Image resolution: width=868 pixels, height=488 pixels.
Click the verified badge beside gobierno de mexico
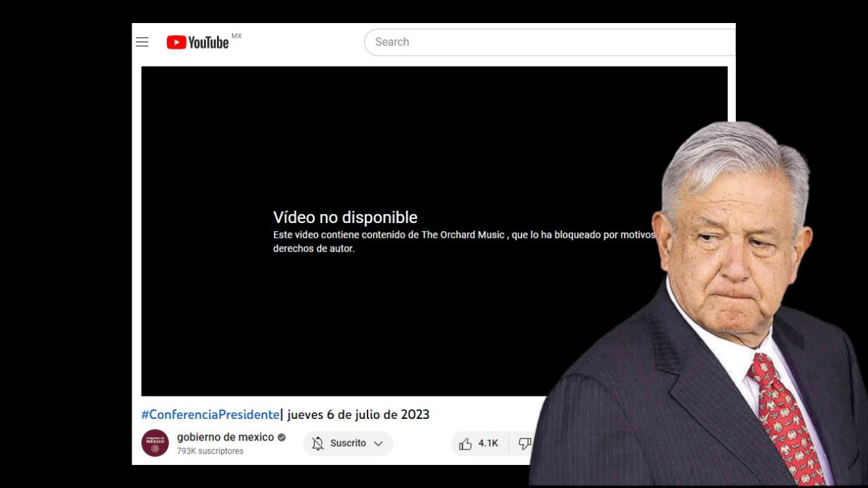(x=281, y=437)
